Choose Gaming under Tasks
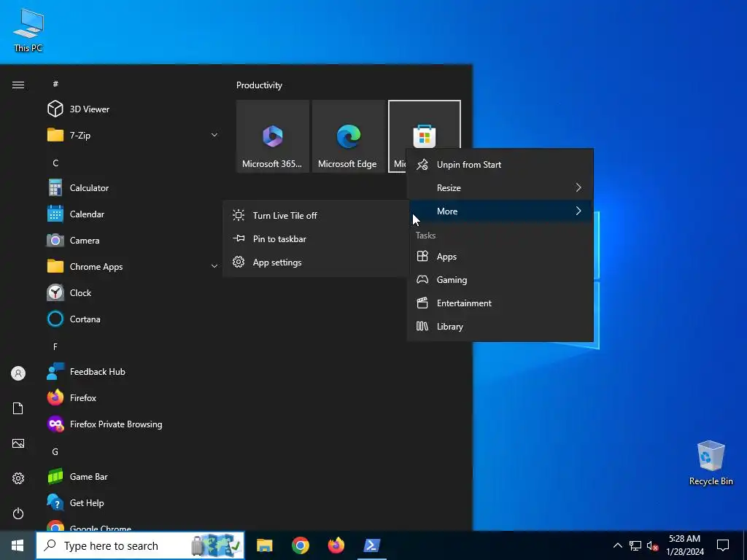Screen dimensions: 747x560 (500, 279)
